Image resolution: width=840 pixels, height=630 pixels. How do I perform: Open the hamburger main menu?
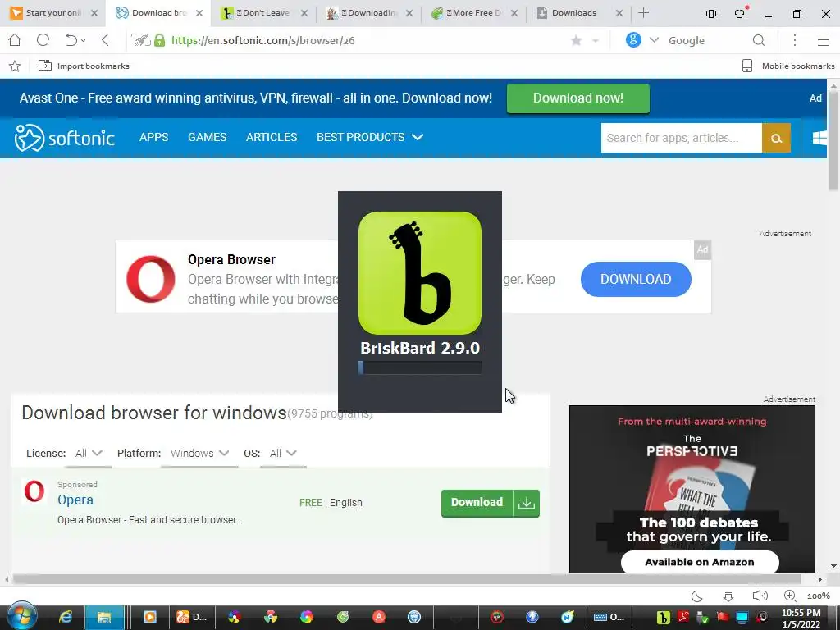(824, 40)
